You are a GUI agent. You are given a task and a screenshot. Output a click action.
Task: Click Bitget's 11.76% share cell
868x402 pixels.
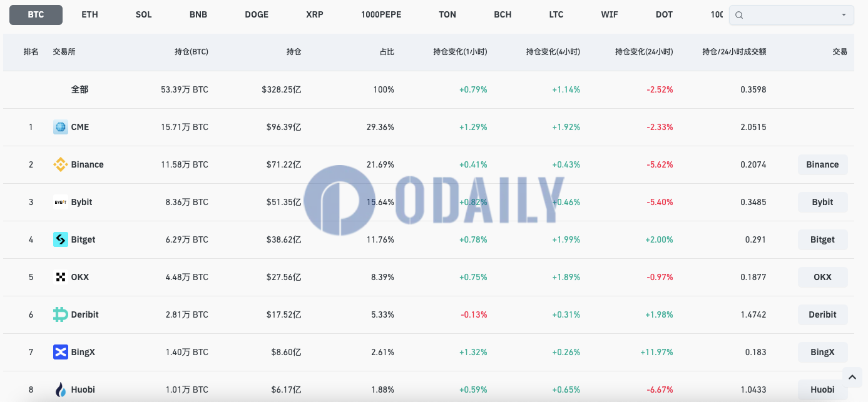380,239
